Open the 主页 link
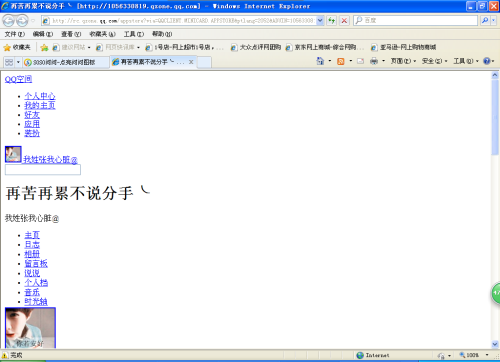This screenshot has height=362, width=500. click(x=32, y=235)
